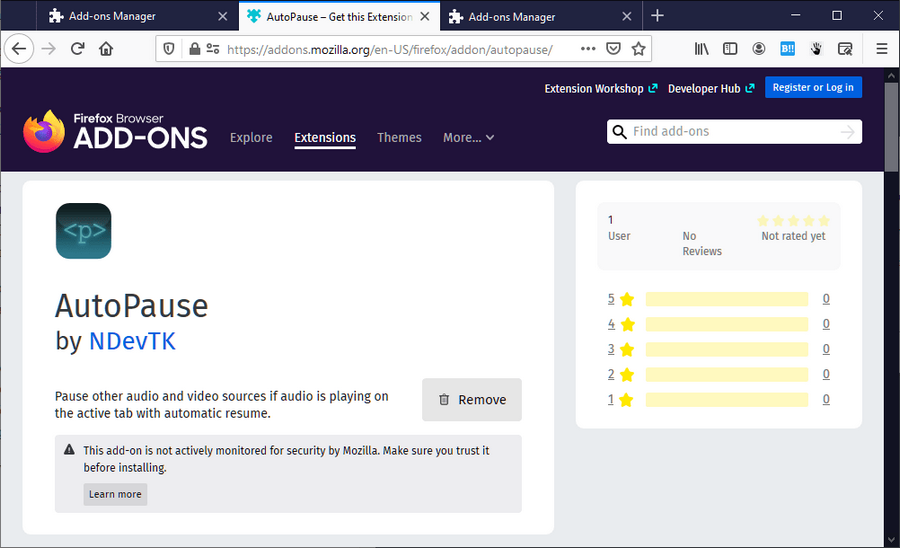Viewport: 900px width, 548px height.
Task: Bookmark this page with star icon
Action: coord(639,49)
